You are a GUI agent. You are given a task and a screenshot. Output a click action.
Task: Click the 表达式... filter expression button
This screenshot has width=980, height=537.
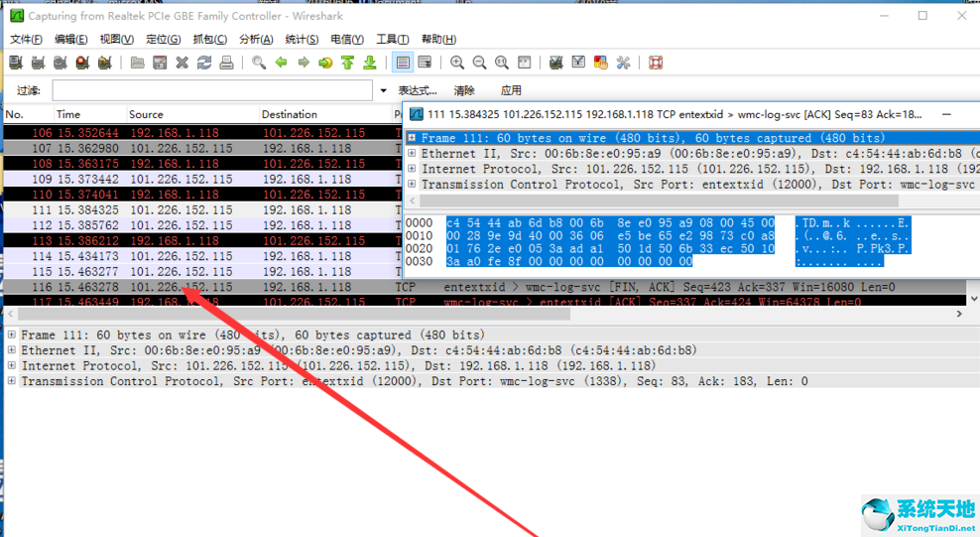pyautogui.click(x=418, y=90)
